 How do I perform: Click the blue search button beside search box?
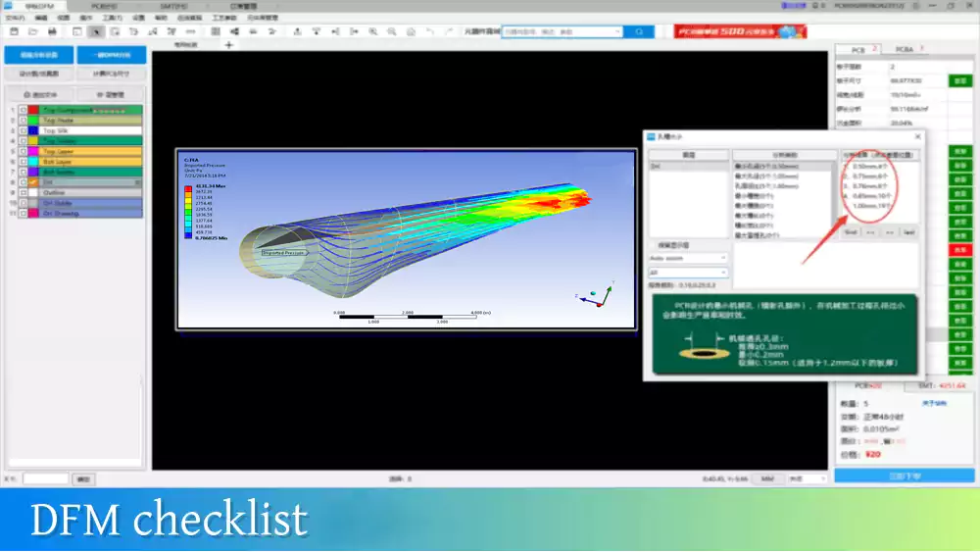[x=639, y=31]
